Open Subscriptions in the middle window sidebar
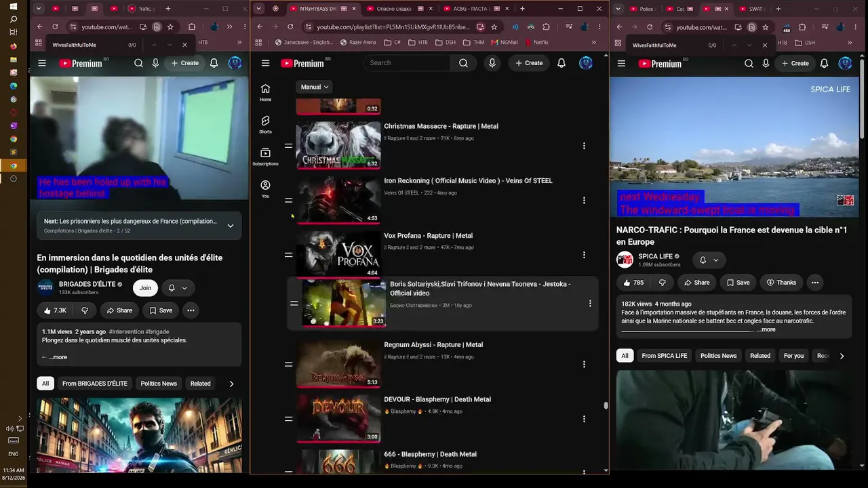The width and height of the screenshot is (868, 488). 265,157
